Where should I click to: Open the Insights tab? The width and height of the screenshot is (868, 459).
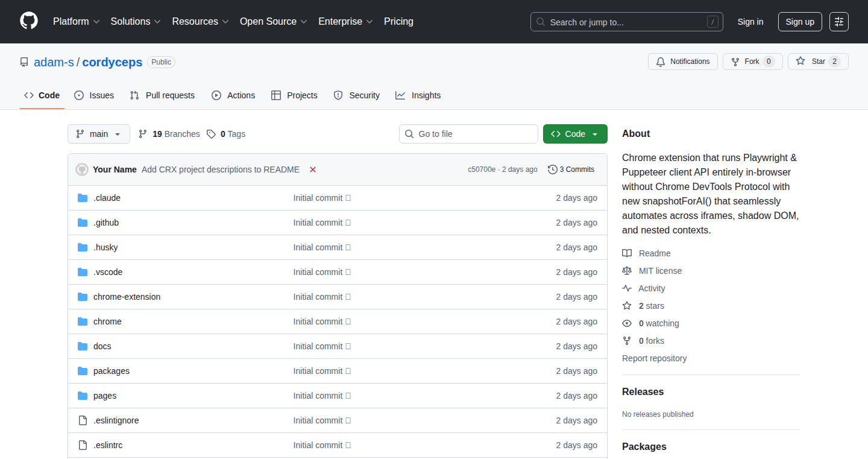pos(418,95)
